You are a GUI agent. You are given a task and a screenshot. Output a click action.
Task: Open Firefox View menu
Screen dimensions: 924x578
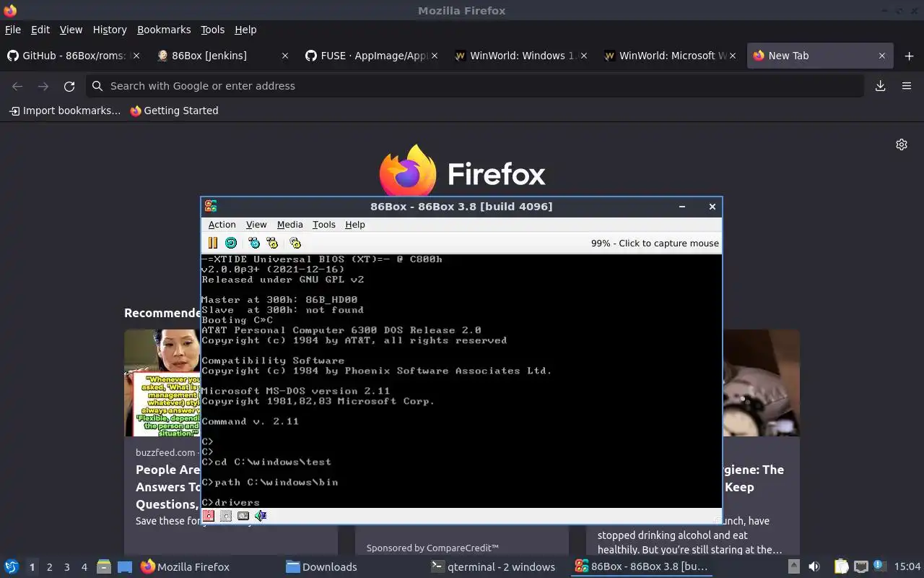point(71,30)
